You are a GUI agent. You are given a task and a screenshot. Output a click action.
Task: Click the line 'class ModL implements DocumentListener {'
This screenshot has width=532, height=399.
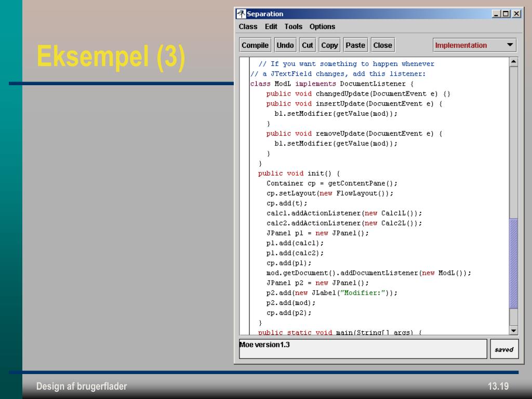[x=332, y=84]
